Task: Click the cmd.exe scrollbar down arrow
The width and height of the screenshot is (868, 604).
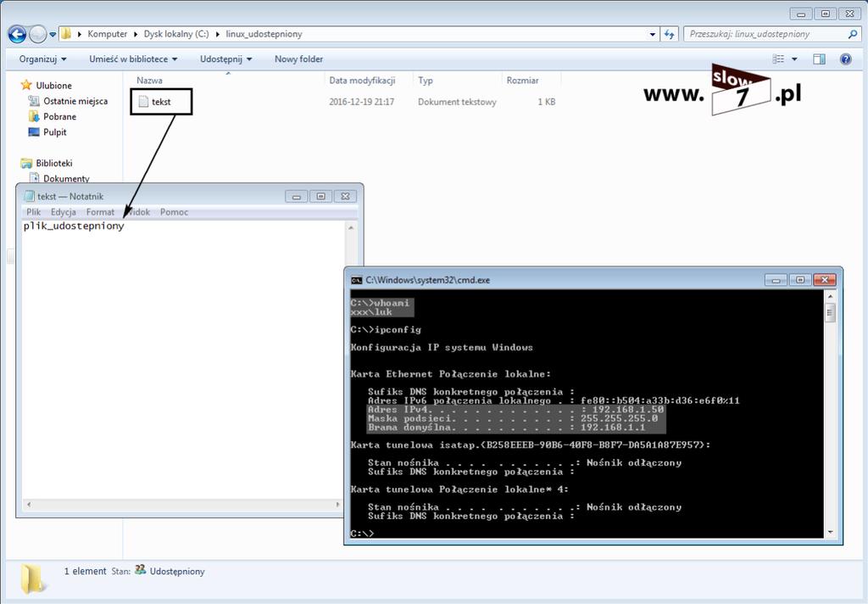Action: point(830,532)
